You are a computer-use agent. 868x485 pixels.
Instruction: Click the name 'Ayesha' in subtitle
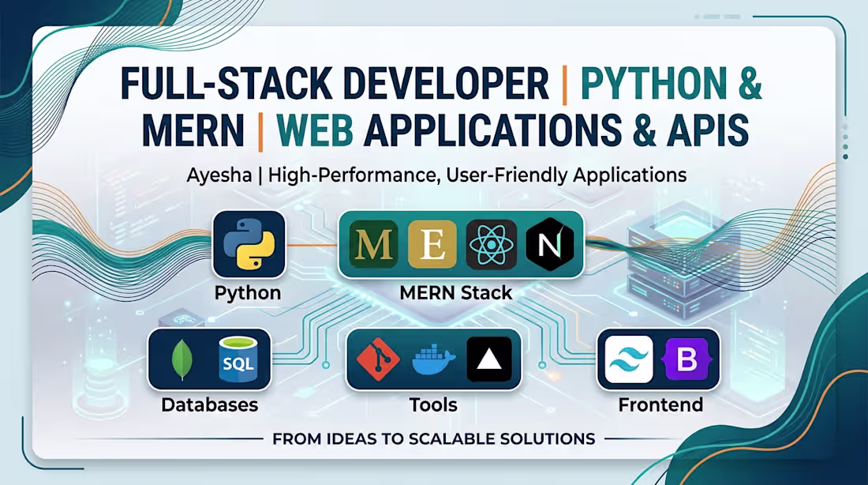pos(219,175)
